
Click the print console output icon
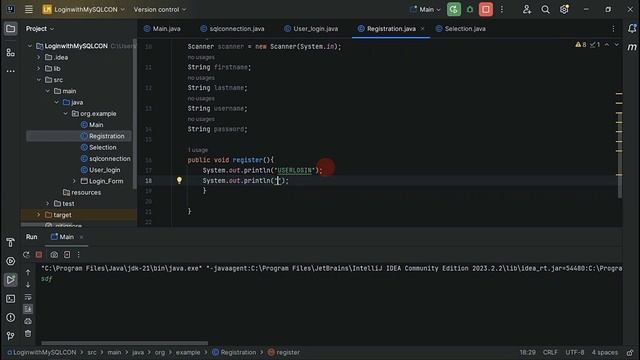point(28,321)
